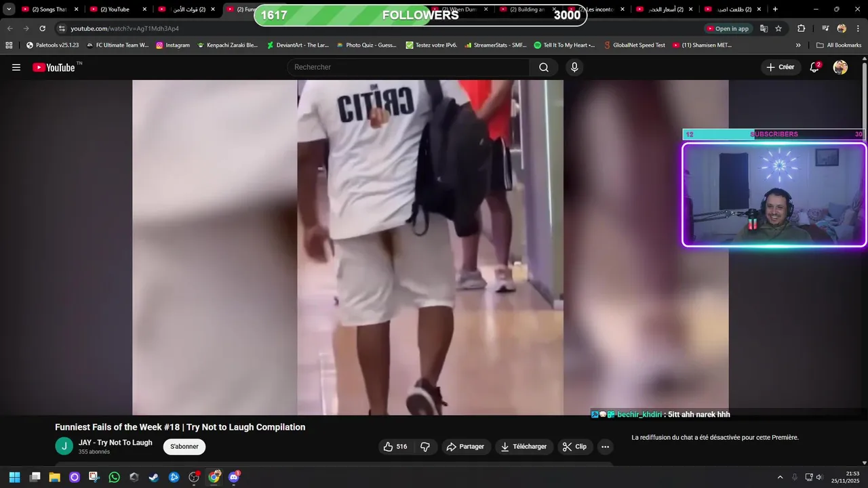Open the Instagram bookmark
This screenshot has width=868, height=488.
(x=173, y=45)
